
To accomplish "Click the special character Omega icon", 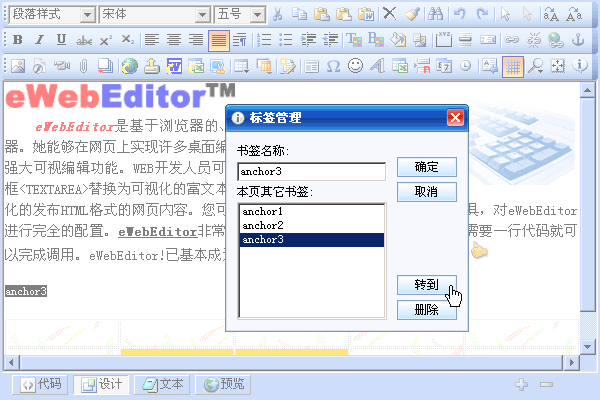I will 333,66.
